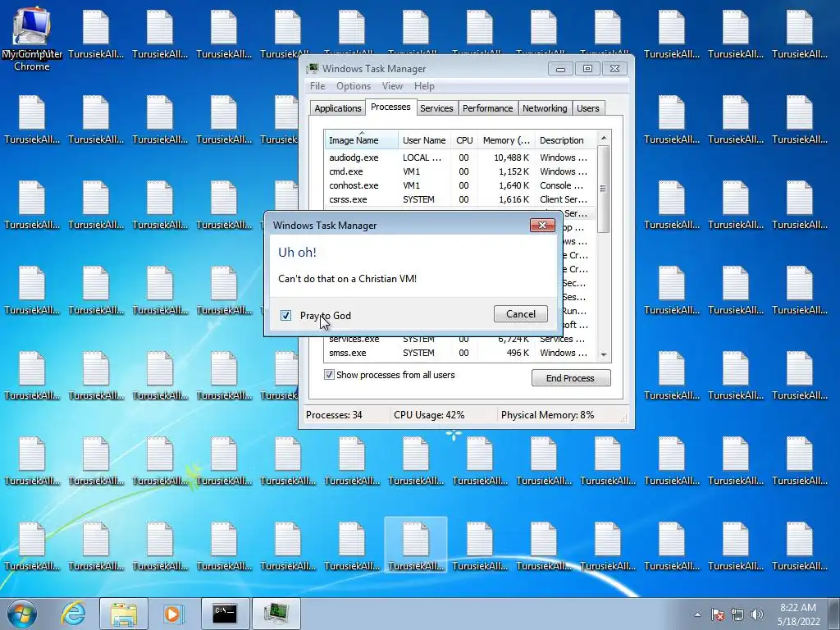Close the Windows Task Manager main window
Image resolution: width=840 pixels, height=630 pixels.
click(x=615, y=69)
